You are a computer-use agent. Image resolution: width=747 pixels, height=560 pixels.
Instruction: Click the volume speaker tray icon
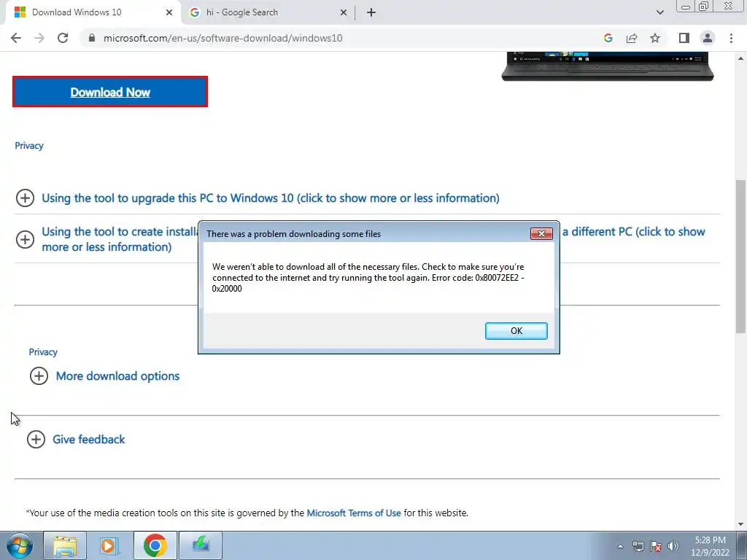[x=673, y=546]
